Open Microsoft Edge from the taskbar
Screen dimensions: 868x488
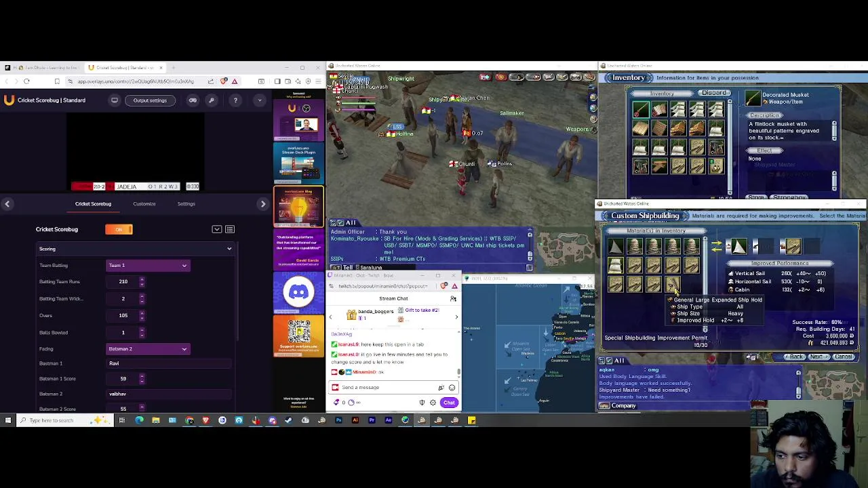139,420
